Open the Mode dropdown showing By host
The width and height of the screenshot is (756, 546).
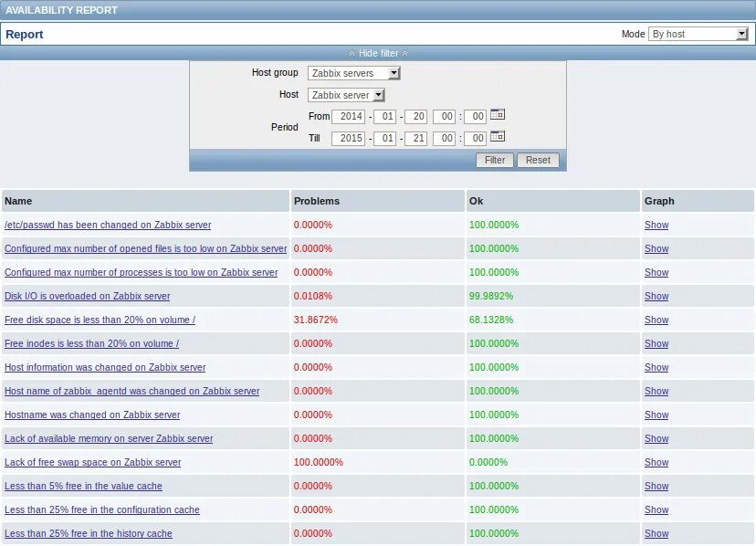point(698,34)
